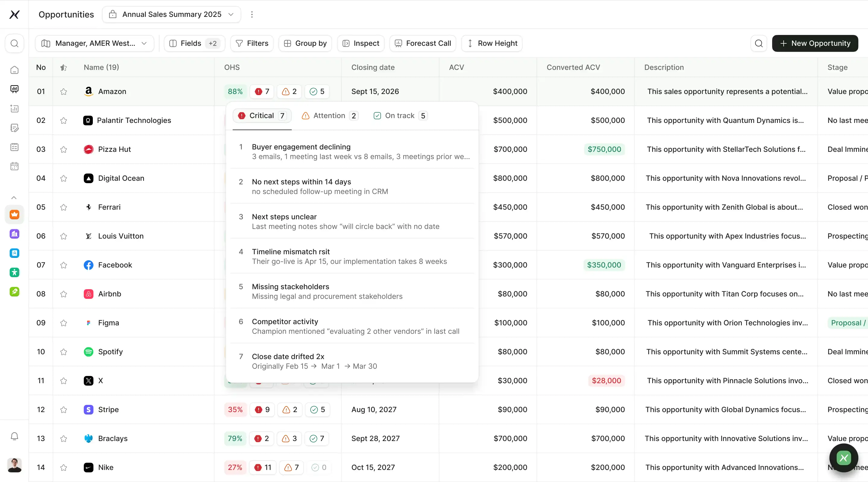This screenshot has width=868, height=482.
Task: Open the Annual Sales Summary 2025 dropdown
Action: (x=171, y=14)
